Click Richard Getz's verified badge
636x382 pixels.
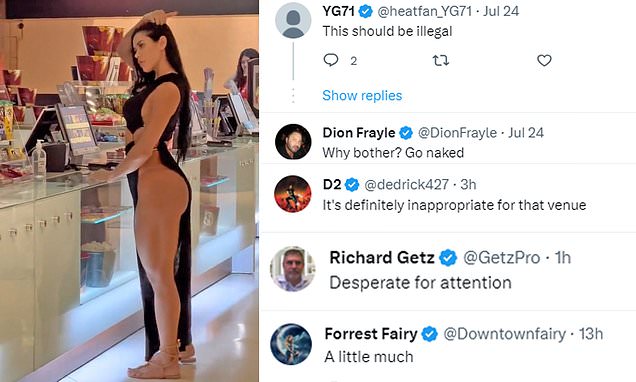click(448, 258)
